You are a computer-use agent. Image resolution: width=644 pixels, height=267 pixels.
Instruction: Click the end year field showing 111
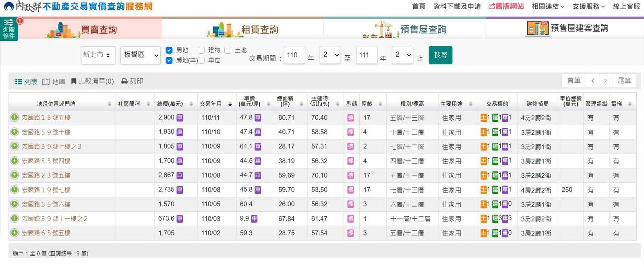(367, 55)
